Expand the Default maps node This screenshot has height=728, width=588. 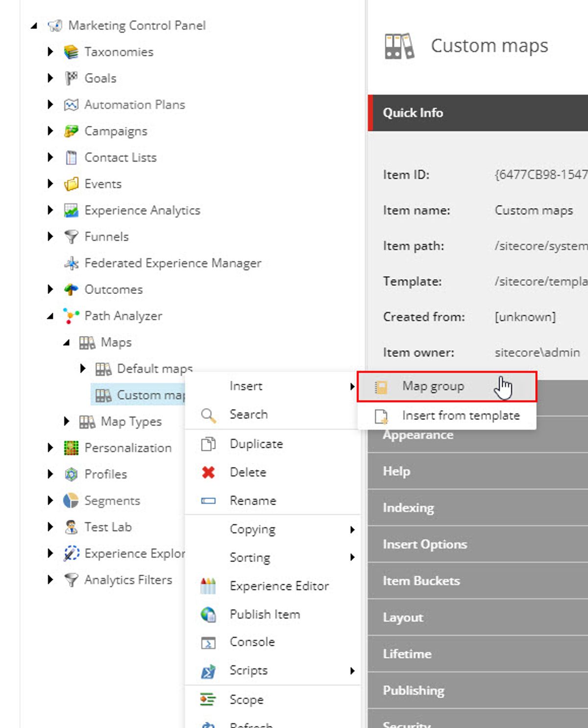click(x=82, y=368)
